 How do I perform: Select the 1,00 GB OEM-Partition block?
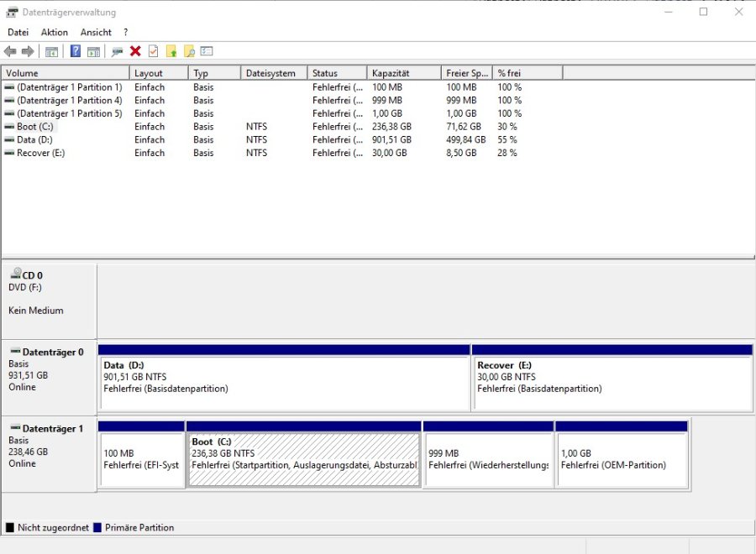click(x=622, y=459)
